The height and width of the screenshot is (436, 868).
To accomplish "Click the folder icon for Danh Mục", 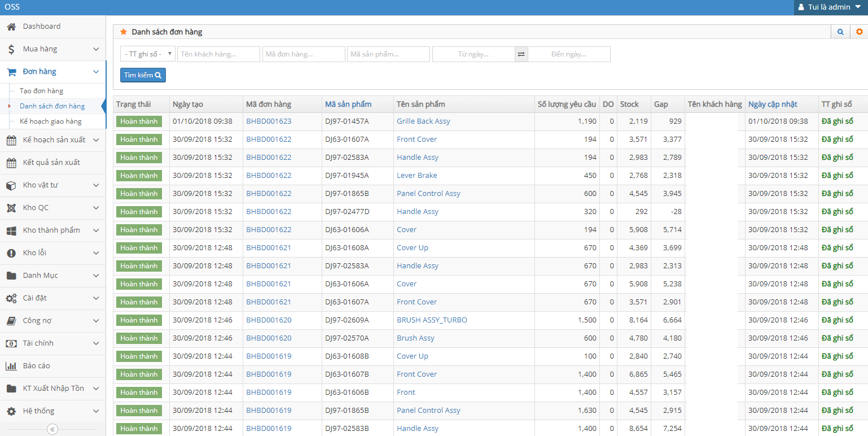I will [x=11, y=276].
